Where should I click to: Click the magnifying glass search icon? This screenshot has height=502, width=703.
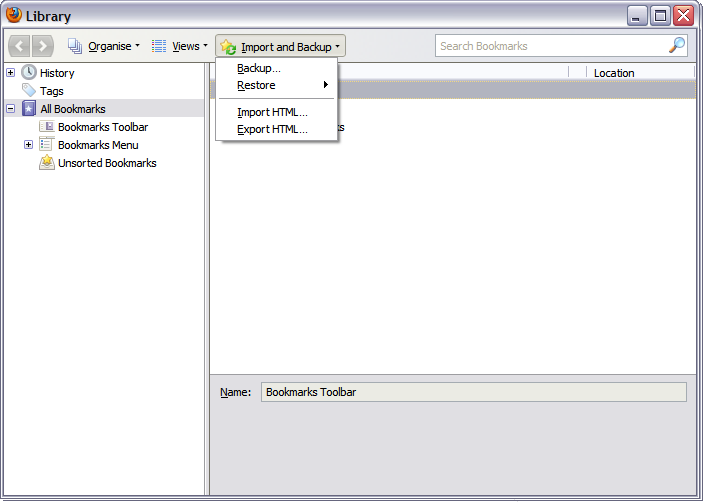click(x=677, y=45)
